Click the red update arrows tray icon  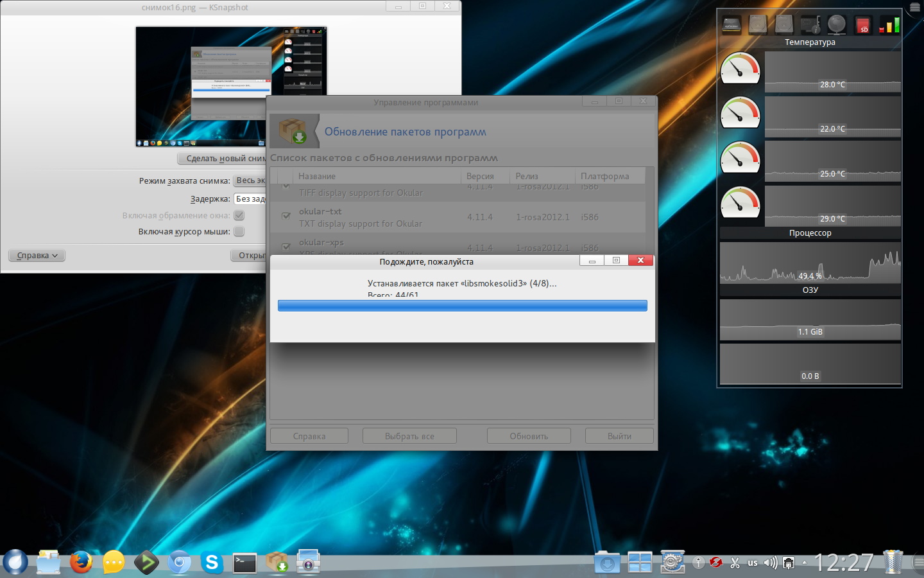717,563
